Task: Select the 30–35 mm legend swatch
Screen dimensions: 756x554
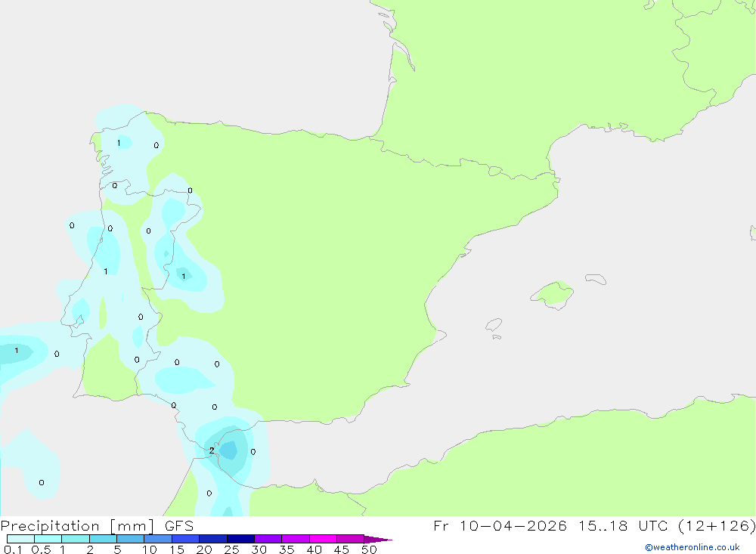Action: tap(268, 539)
